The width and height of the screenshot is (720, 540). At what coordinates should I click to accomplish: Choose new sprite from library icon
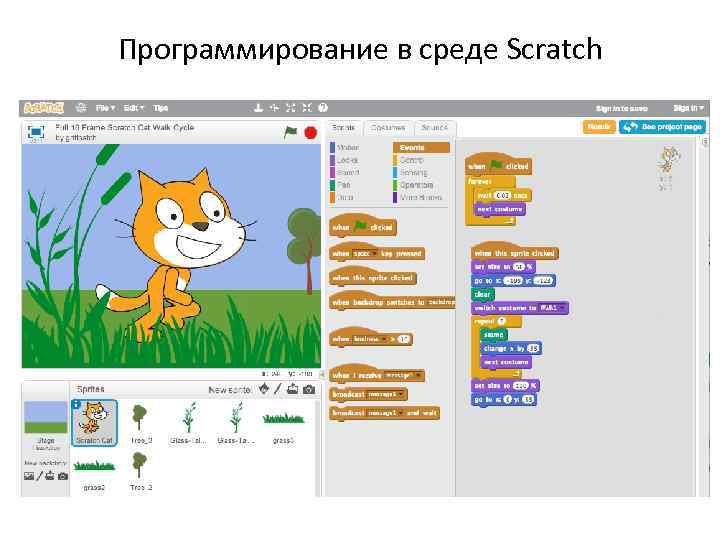264,389
